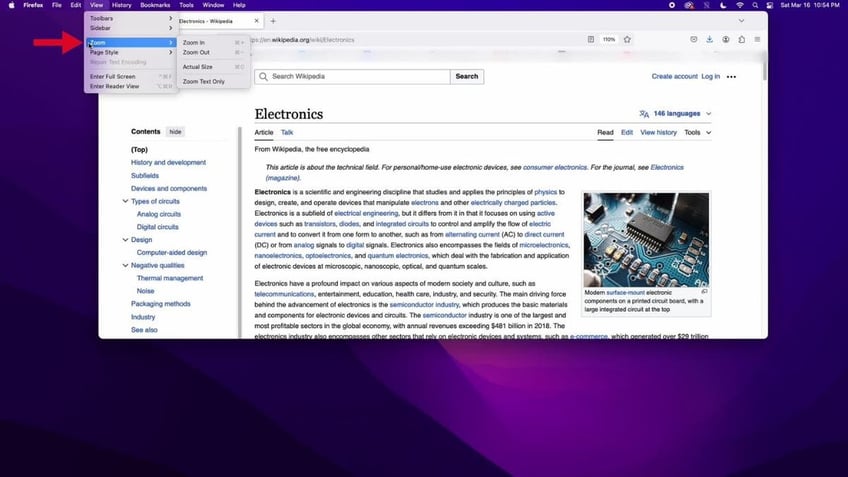
Task: Open the Edit tab
Action: 627,132
